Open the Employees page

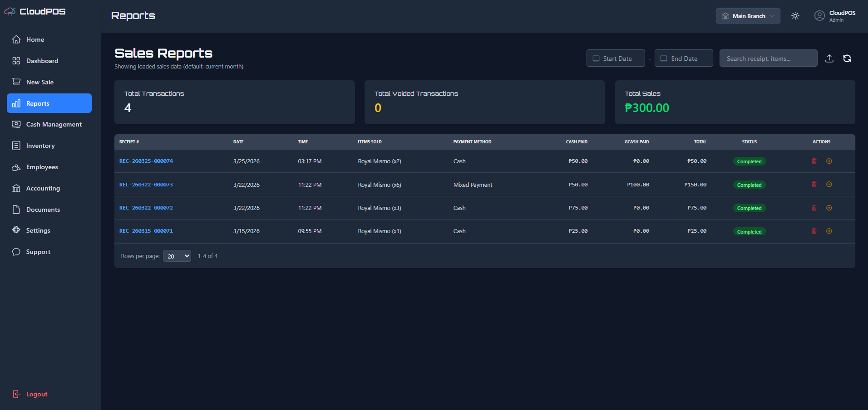pyautogui.click(x=49, y=167)
